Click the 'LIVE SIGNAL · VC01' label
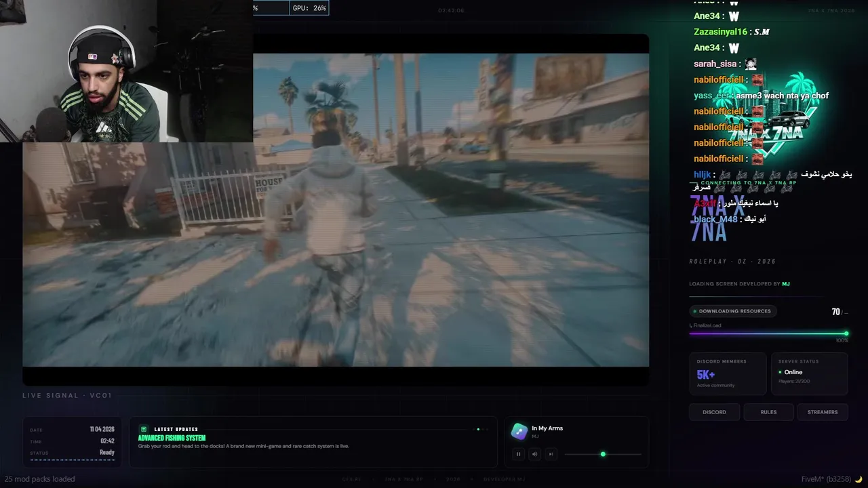The image size is (868, 488). point(67,396)
